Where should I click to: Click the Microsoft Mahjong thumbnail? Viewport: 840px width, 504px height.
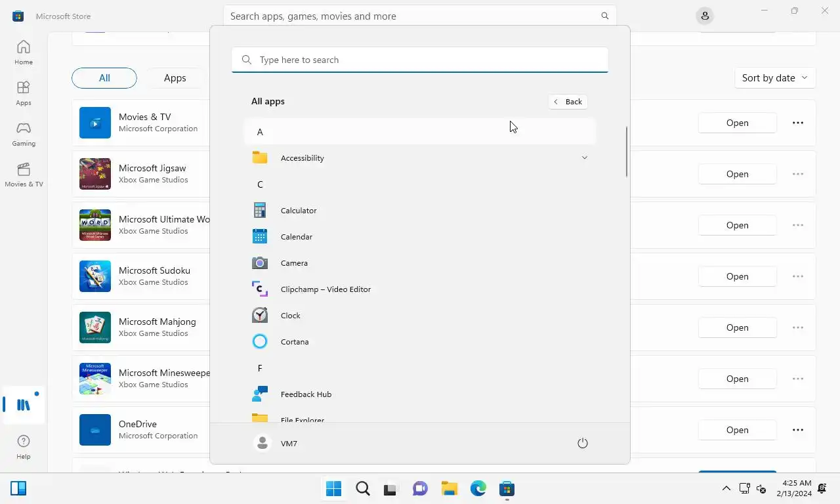coord(95,327)
